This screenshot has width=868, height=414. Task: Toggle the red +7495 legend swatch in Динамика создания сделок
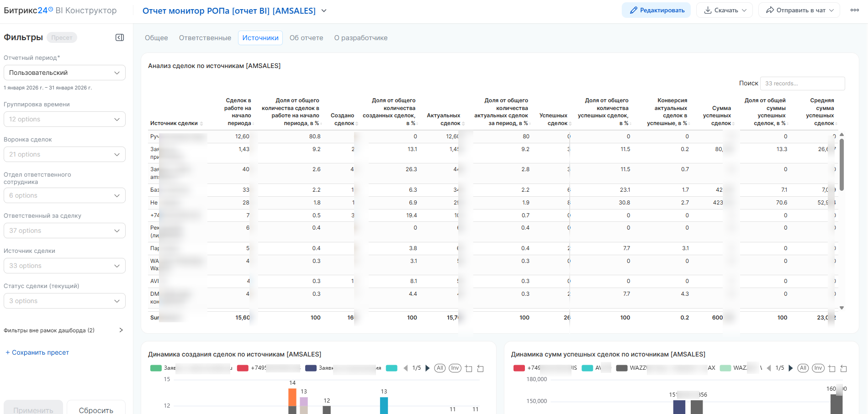tap(243, 368)
